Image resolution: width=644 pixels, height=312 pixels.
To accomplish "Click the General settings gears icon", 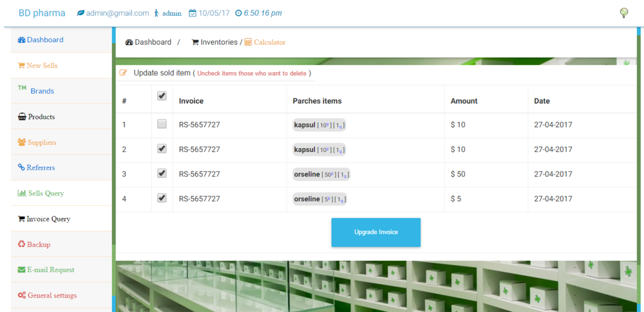I will tap(21, 296).
